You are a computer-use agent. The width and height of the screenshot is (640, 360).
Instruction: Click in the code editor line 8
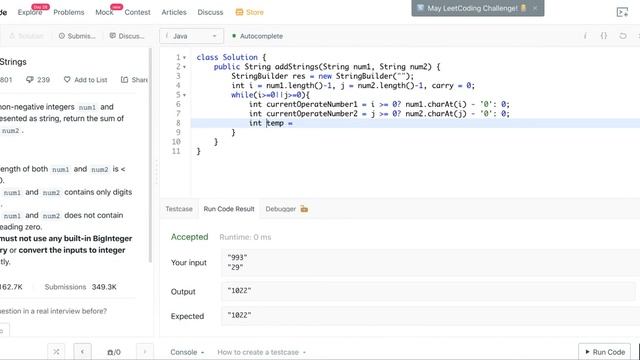click(415, 123)
